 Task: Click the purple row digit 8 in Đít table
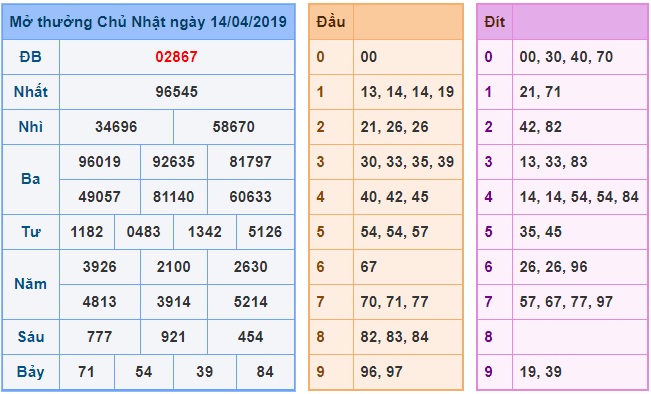tap(488, 336)
